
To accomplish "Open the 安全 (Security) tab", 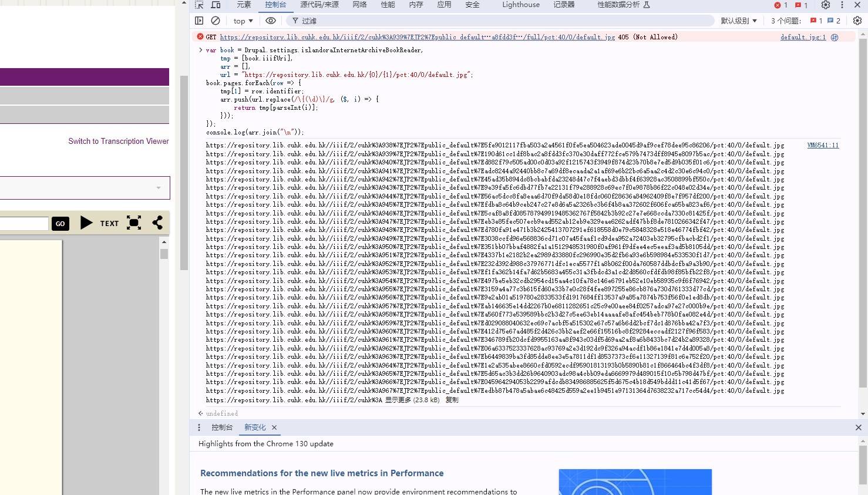I will pos(472,5).
